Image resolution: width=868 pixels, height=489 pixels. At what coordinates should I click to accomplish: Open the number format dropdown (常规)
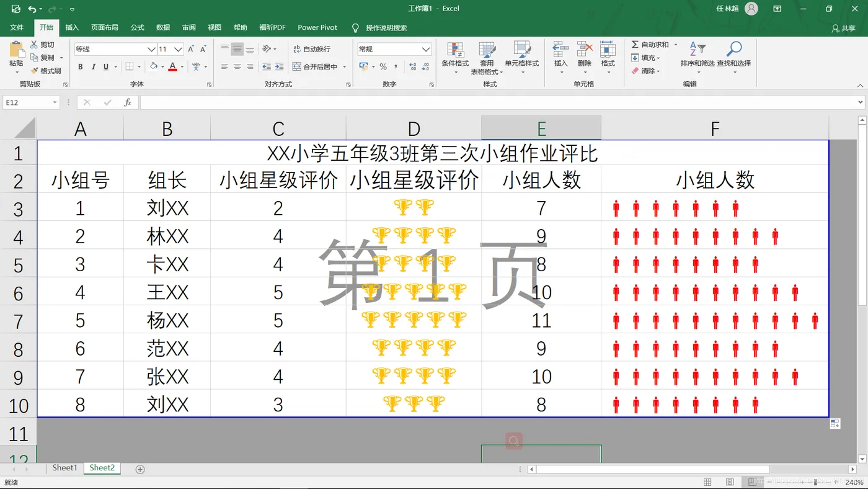point(426,49)
